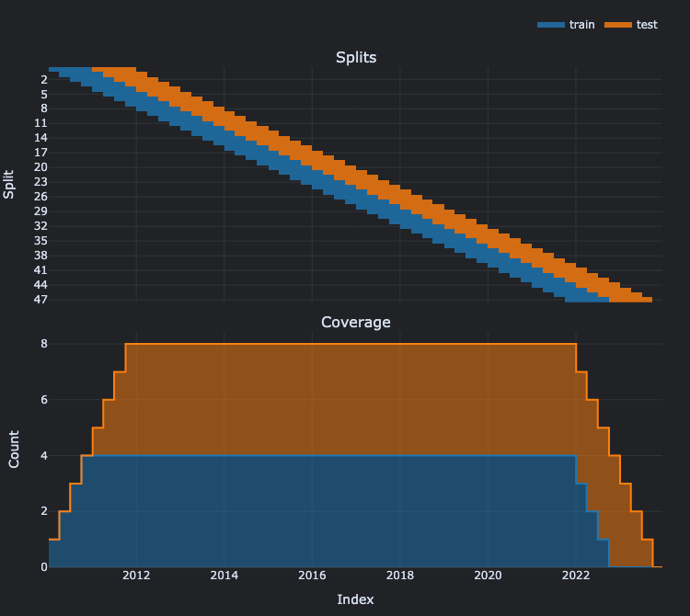Click split tick label 2
This screenshot has height=616, width=690.
[44, 80]
